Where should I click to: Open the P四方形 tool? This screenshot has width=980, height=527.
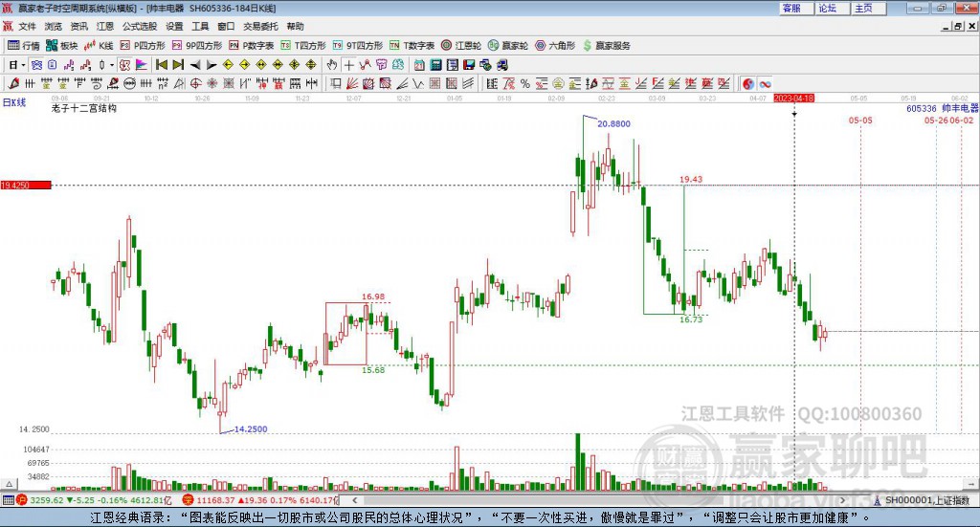[x=143, y=46]
